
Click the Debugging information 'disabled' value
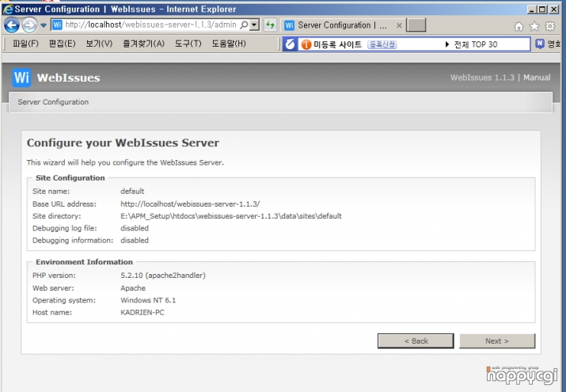point(135,241)
